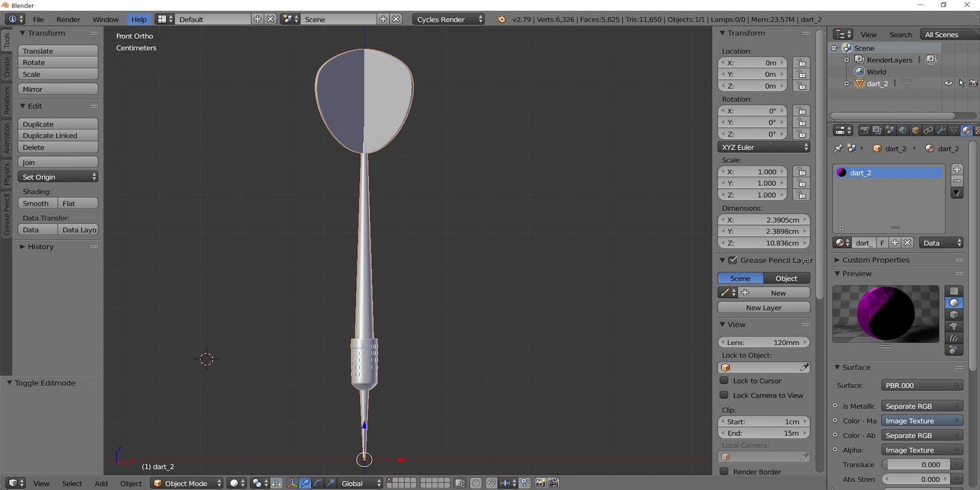Open the Object Mode dropdown
This screenshot has height=490, width=980.
(x=187, y=483)
